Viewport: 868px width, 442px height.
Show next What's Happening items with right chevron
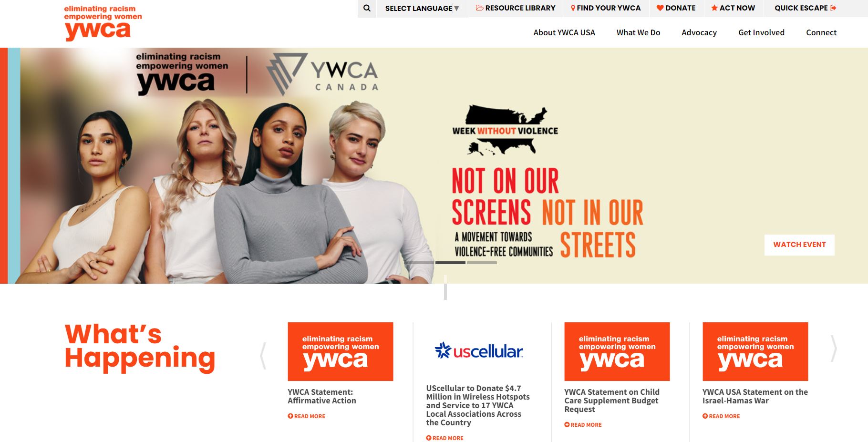(834, 349)
